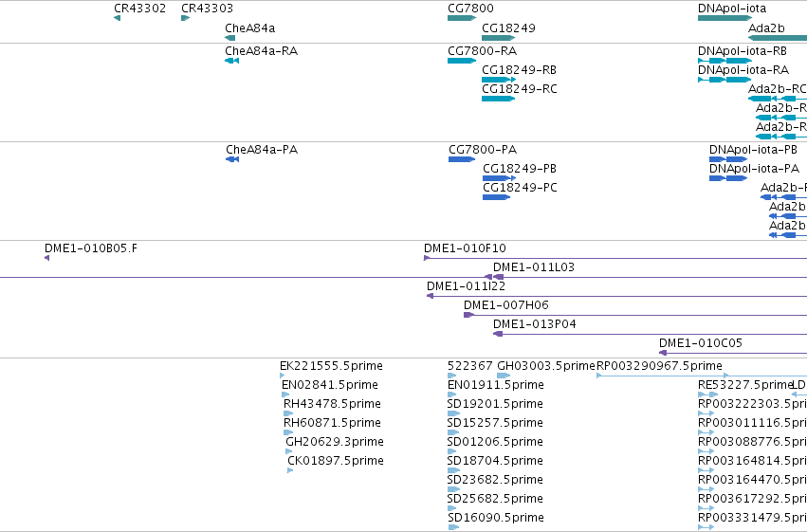Click the CG7800 gene label

[470, 9]
